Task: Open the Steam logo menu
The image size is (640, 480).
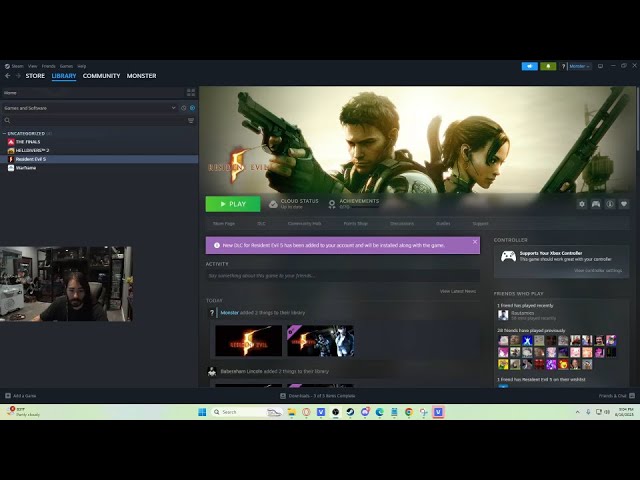Action: (x=14, y=66)
